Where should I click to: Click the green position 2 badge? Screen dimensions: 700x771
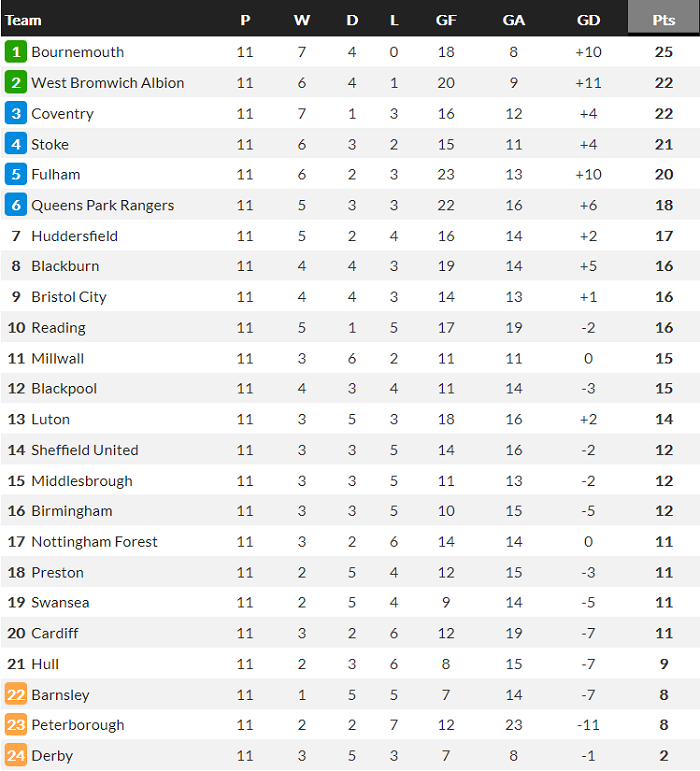tap(15, 83)
